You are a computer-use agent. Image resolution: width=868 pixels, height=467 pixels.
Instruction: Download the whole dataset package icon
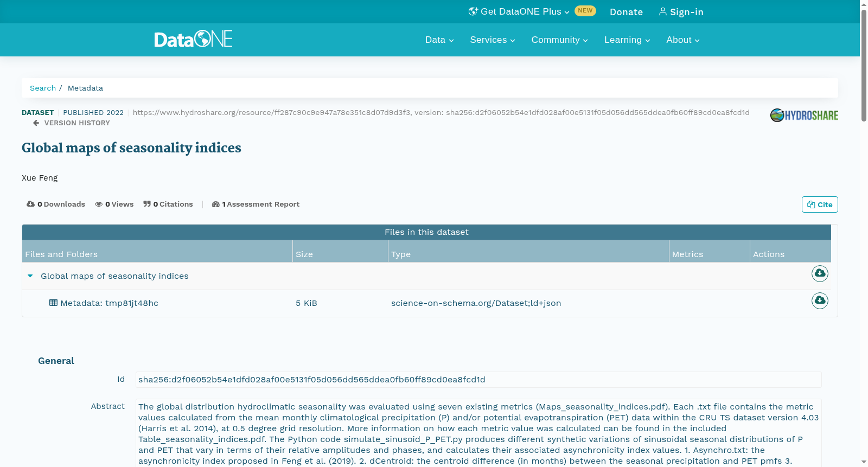[820, 273]
